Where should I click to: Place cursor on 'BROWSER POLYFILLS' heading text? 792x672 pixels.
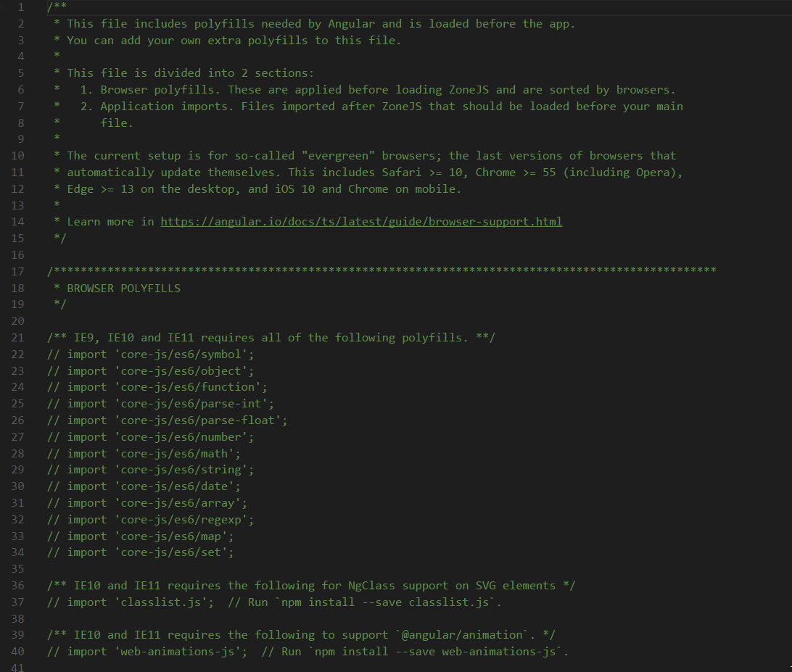click(124, 289)
